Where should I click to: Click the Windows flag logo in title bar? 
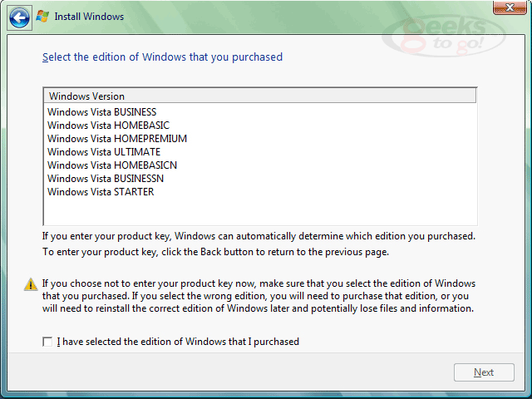(x=42, y=17)
